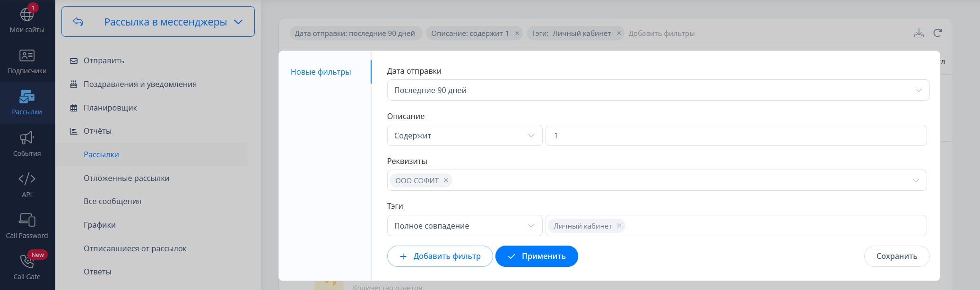Select Отложенные рассылки menu item

pos(126,178)
